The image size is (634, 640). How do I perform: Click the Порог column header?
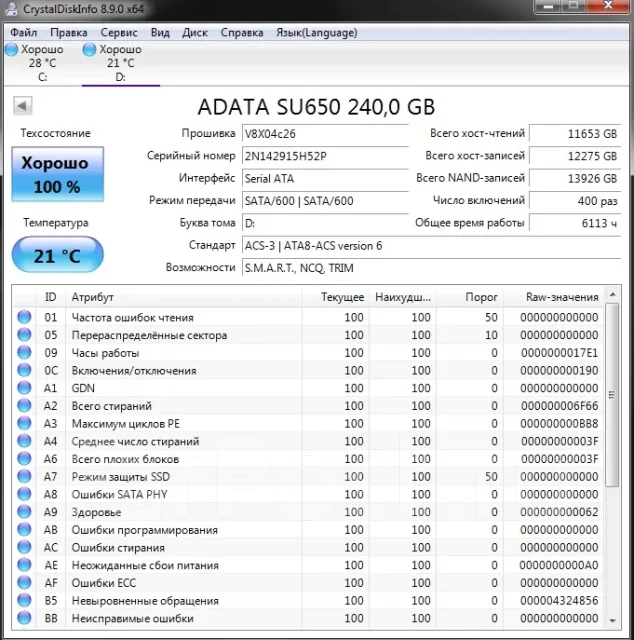470,297
